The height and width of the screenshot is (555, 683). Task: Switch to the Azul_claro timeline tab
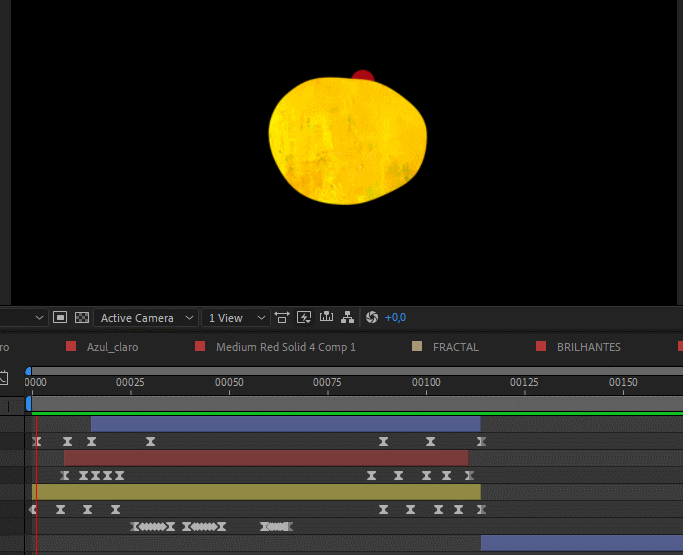112,347
